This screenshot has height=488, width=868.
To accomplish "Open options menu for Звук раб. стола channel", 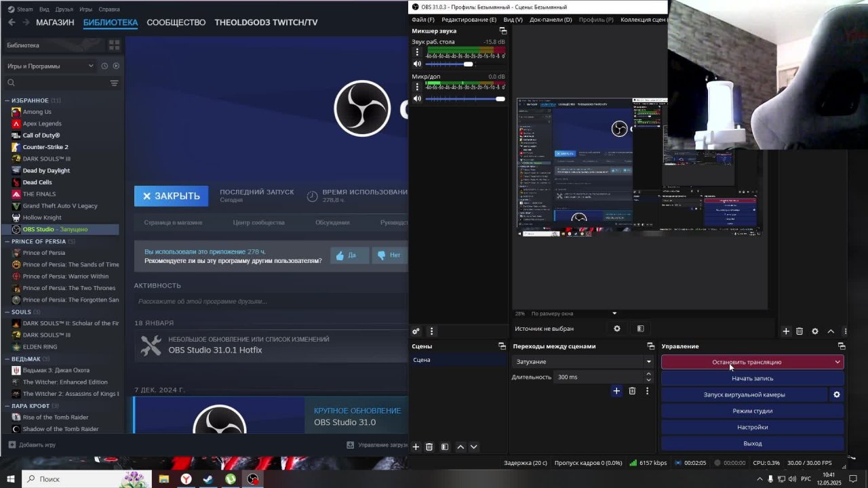I will (x=417, y=52).
